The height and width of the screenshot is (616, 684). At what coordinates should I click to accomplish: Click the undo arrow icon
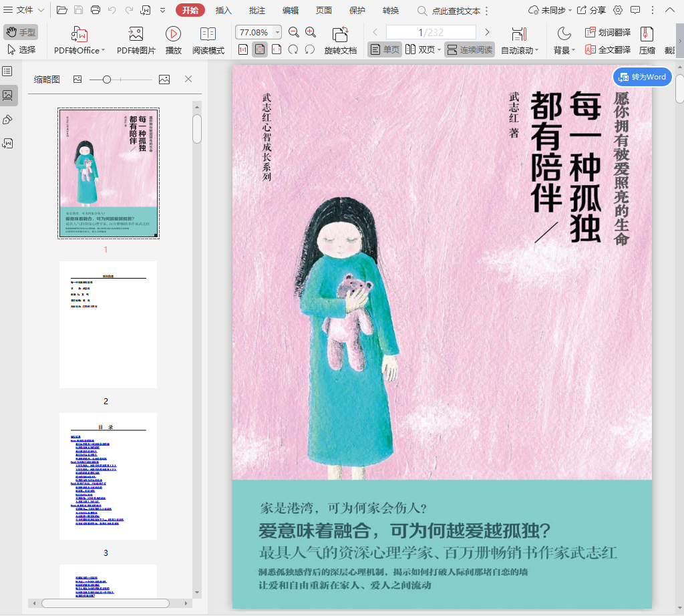click(x=112, y=10)
